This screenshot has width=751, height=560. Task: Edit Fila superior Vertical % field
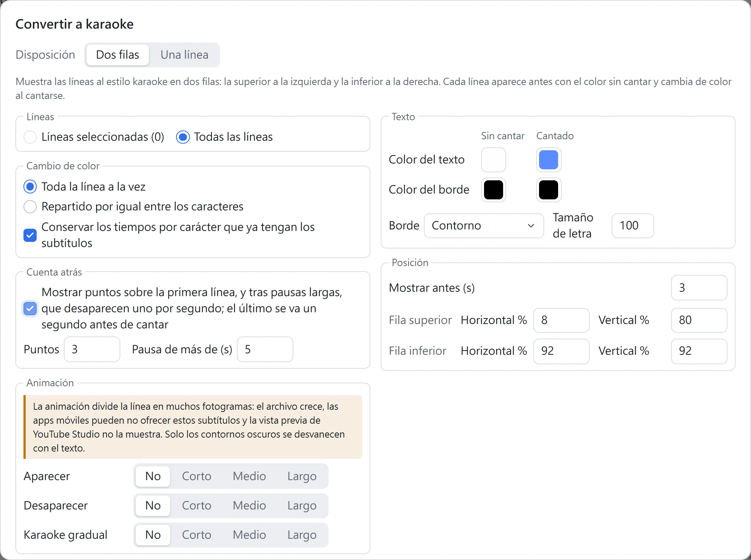tap(699, 320)
